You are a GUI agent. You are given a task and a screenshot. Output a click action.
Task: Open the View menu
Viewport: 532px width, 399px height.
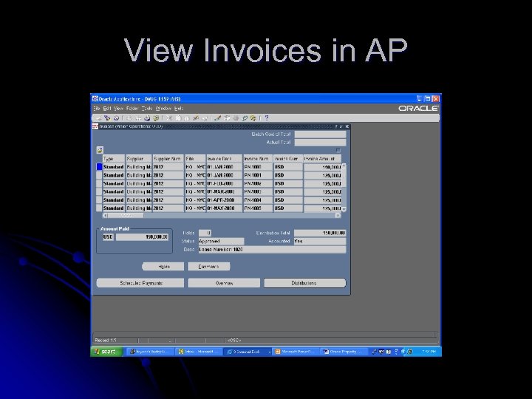[118, 109]
